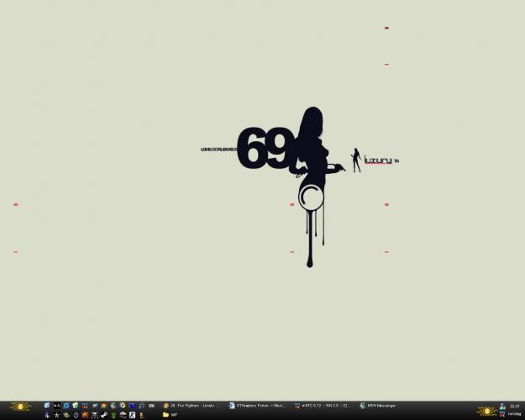Click the sun logo beside the system tray
The height and width of the screenshot is (420, 525).
tap(487, 411)
